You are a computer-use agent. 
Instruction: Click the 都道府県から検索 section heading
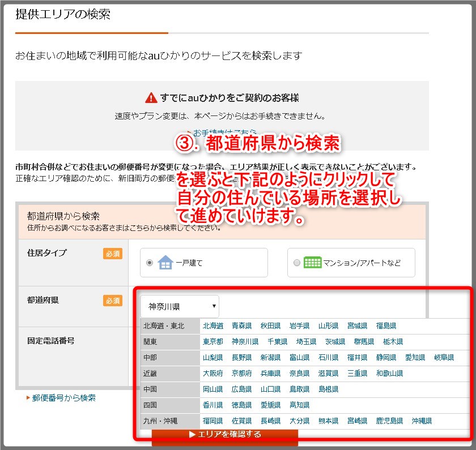pos(63,216)
